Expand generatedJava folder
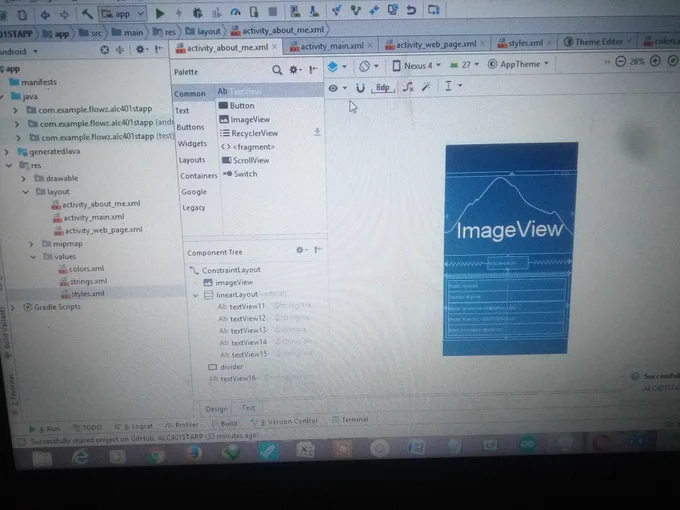Viewport: 680px width, 510px height. 7,152
